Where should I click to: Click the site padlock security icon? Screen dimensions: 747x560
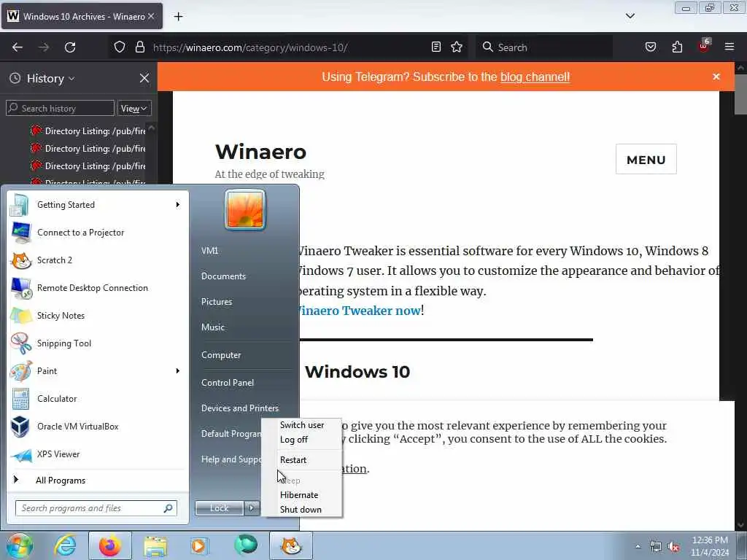click(139, 47)
